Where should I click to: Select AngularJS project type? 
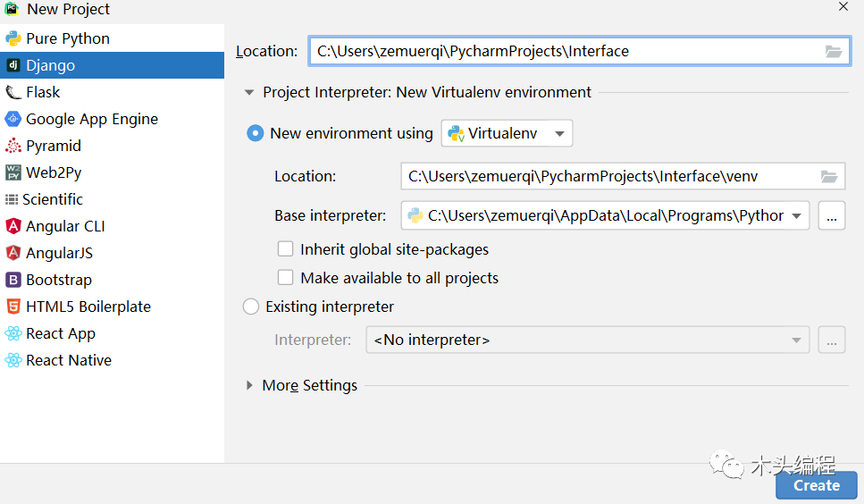pos(112,253)
